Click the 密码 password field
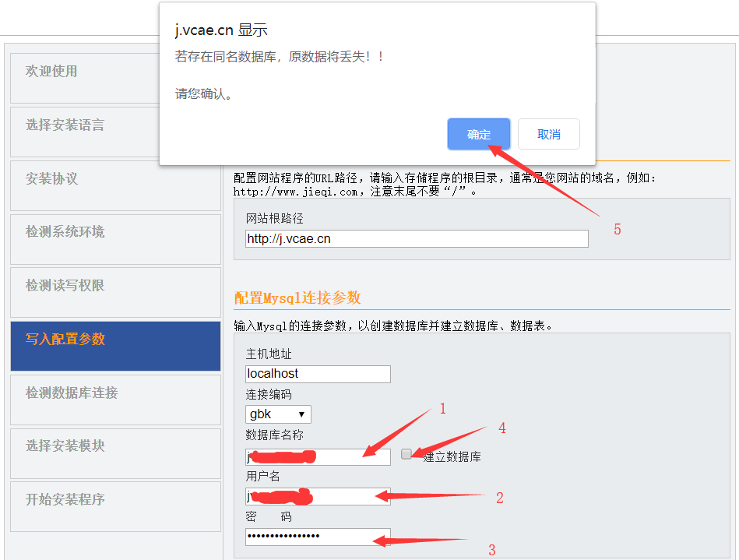 (318, 537)
